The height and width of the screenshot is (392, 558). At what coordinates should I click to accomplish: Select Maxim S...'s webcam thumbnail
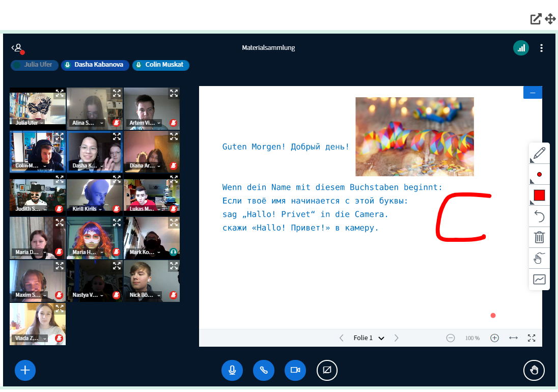[37, 281]
